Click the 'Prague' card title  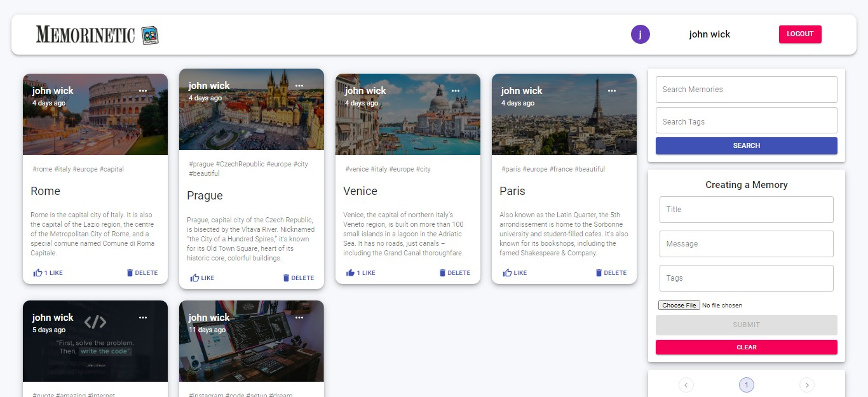pyautogui.click(x=205, y=196)
